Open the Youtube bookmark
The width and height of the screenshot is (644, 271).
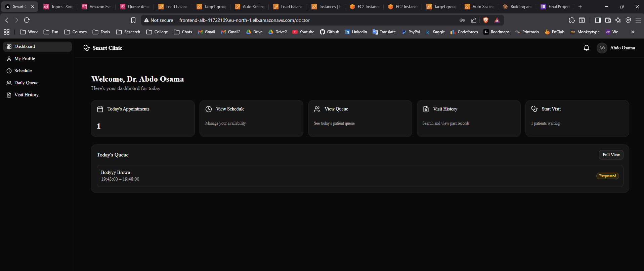point(303,32)
